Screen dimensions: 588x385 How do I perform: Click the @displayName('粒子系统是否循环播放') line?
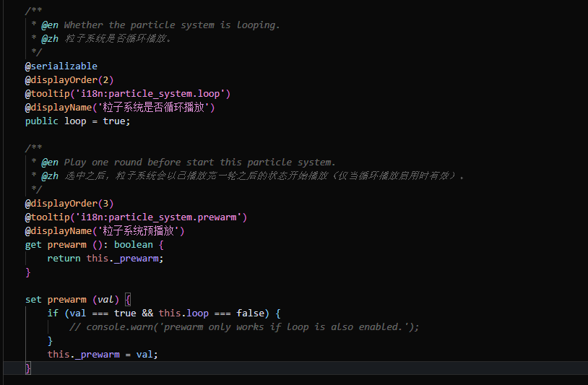click(x=120, y=108)
